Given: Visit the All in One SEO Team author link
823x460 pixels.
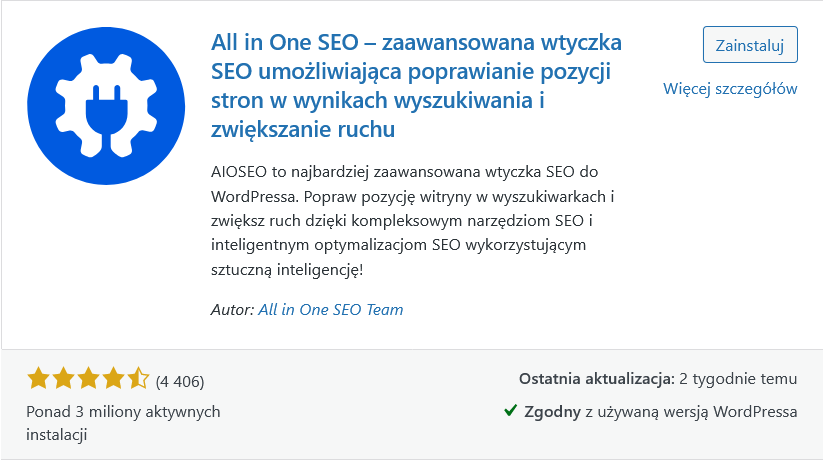Looking at the screenshot, I should pyautogui.click(x=331, y=309).
